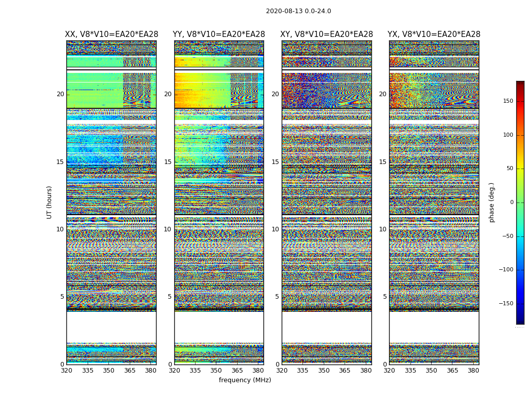Click the colorbar tick label −100
The height and width of the screenshot is (405, 532).
tap(506, 269)
